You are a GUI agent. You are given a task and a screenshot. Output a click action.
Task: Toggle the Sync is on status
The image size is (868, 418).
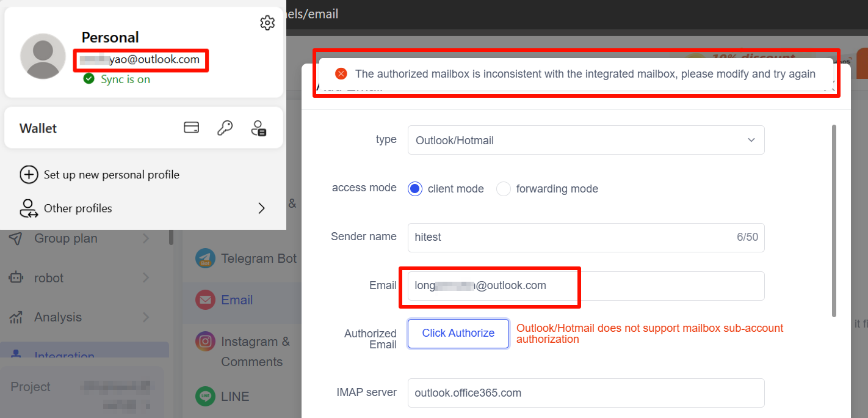click(115, 79)
